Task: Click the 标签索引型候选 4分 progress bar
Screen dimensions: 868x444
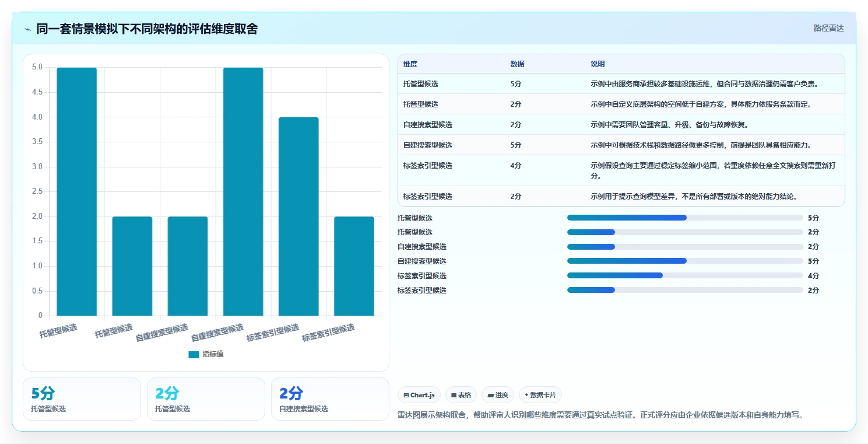Action: click(685, 275)
